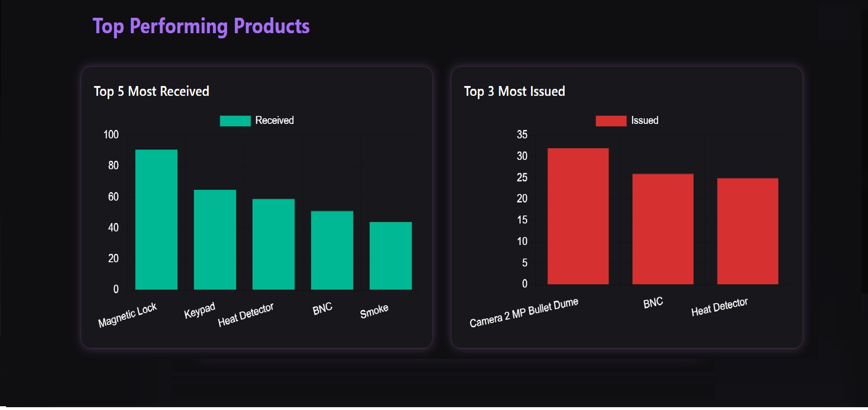Click the Top 3 Most Issued title
The image size is (868, 410).
tap(514, 91)
